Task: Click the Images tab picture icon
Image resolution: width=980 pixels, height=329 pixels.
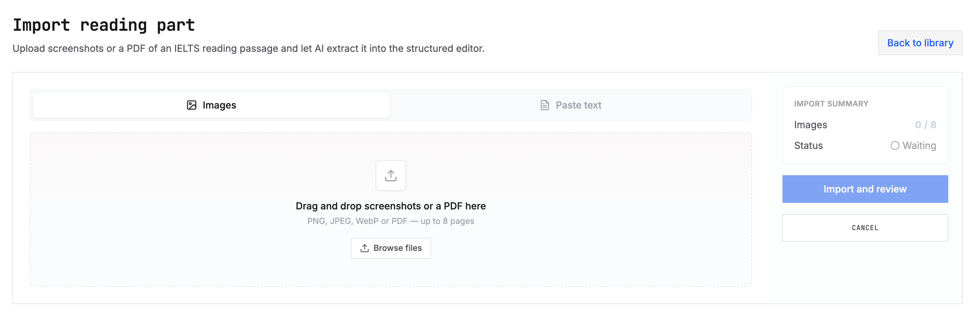Action: click(x=191, y=105)
